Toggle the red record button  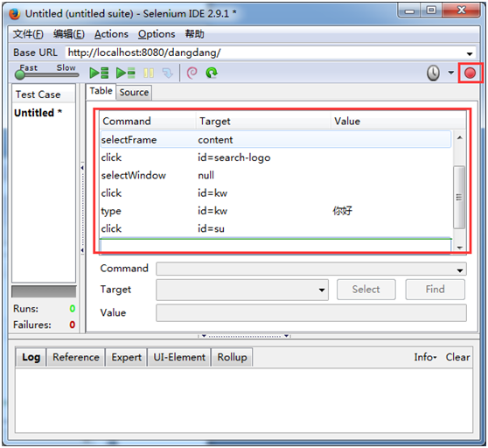click(x=470, y=73)
